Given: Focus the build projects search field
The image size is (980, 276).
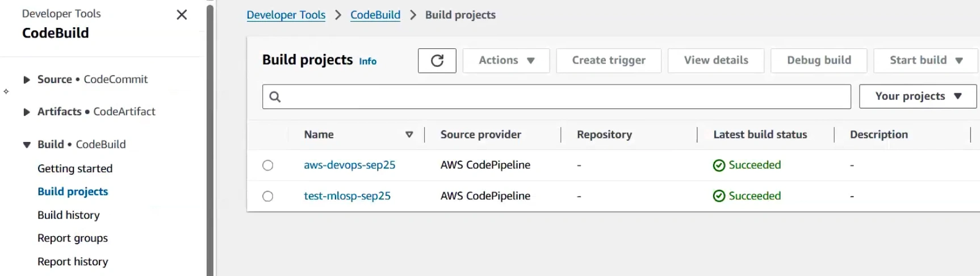Looking at the screenshot, I should [556, 97].
